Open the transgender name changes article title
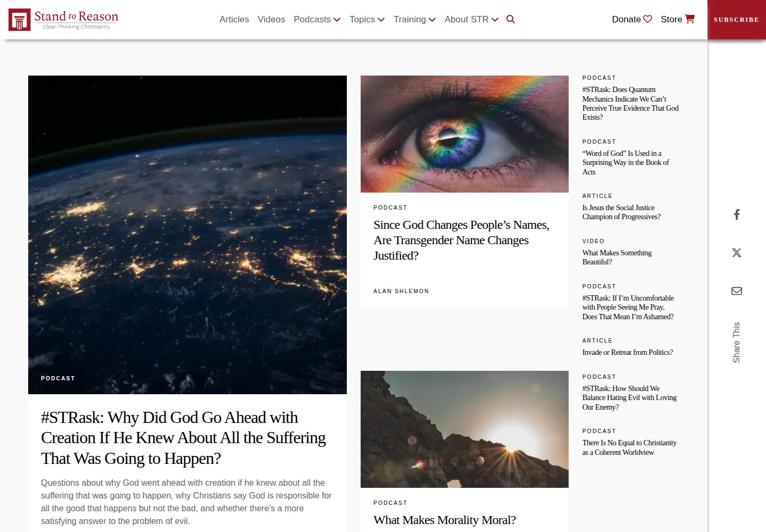 coord(461,240)
